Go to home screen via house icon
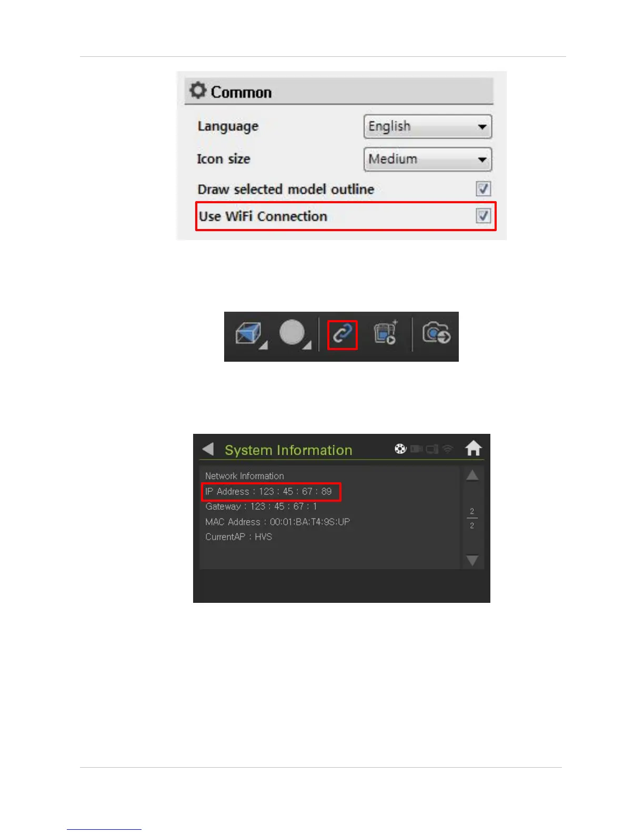Image resolution: width=644 pixels, height=834 pixels. 473,448
